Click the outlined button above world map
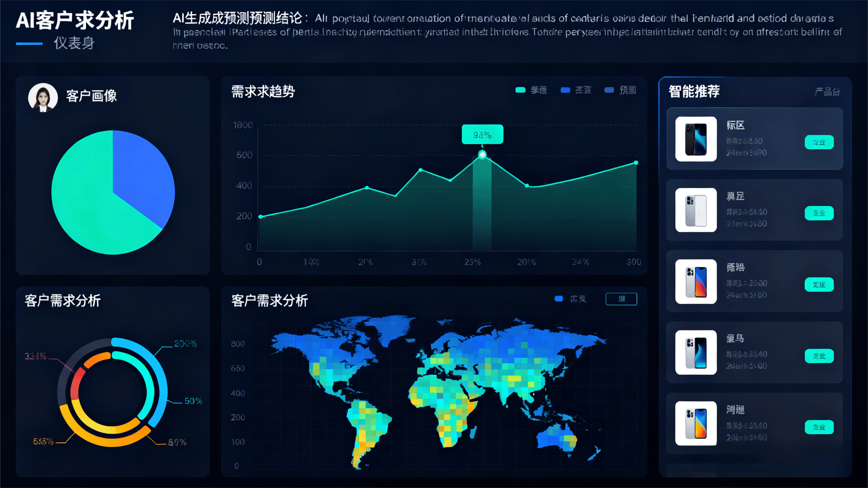 [621, 299]
